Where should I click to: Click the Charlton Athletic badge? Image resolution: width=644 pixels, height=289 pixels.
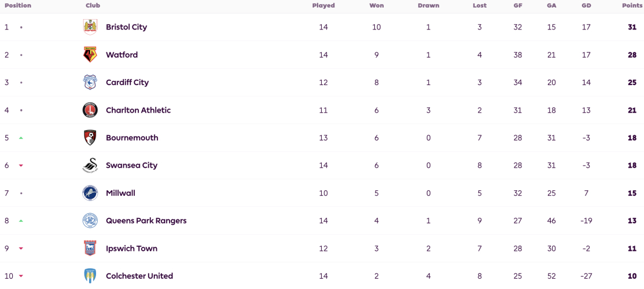click(x=90, y=110)
